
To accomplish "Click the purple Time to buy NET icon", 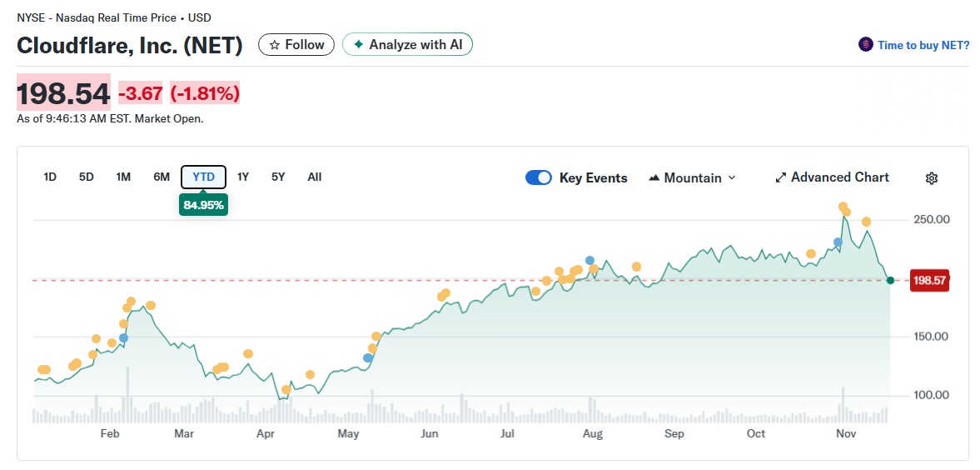I will [x=866, y=45].
